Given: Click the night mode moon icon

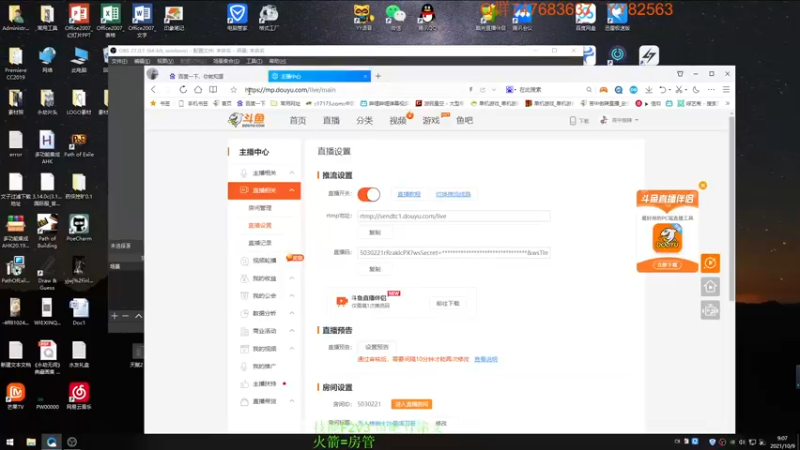Looking at the screenshot, I should [696, 90].
